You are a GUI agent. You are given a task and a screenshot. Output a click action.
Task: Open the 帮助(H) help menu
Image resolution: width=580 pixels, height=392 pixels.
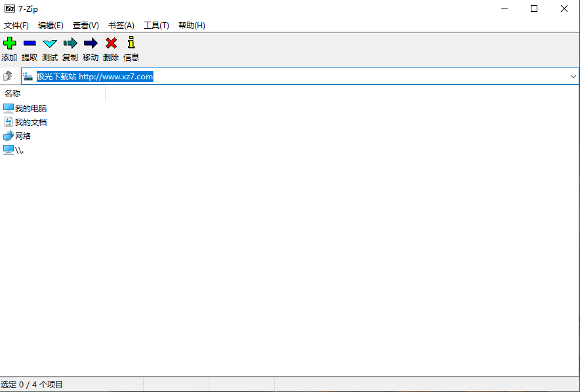pyautogui.click(x=192, y=26)
